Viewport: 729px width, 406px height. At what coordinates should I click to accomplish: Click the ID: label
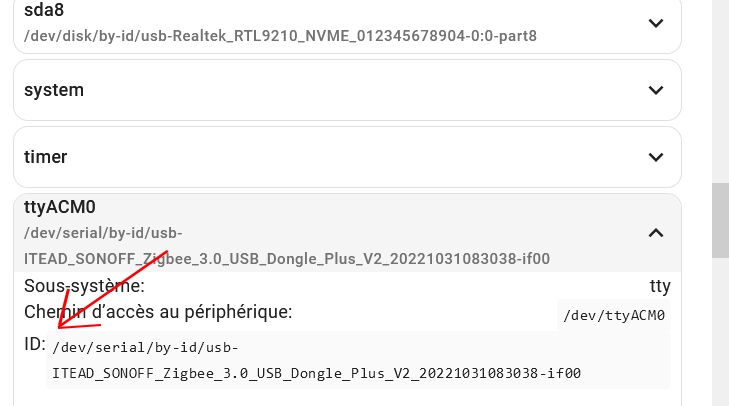(35, 344)
